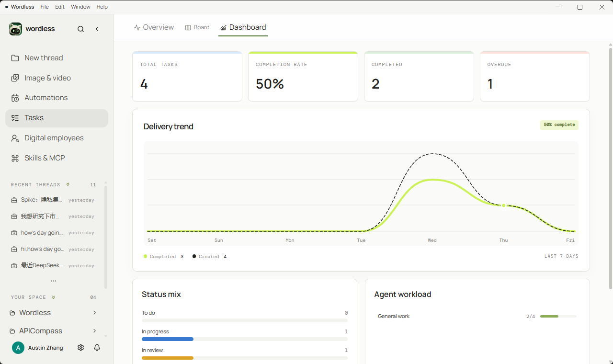The width and height of the screenshot is (613, 364).
Task: Click the Austin Zhang avatar
Action: pyautogui.click(x=18, y=348)
